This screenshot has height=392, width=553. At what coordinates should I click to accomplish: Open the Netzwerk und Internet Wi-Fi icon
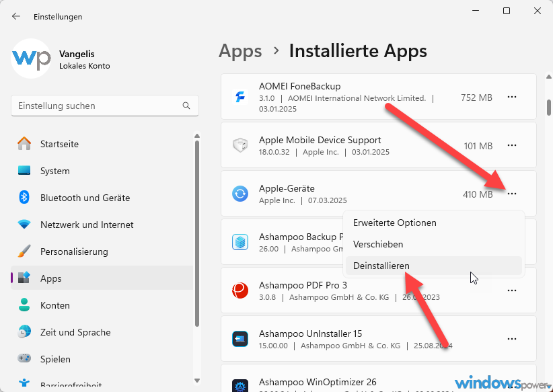[x=24, y=224]
